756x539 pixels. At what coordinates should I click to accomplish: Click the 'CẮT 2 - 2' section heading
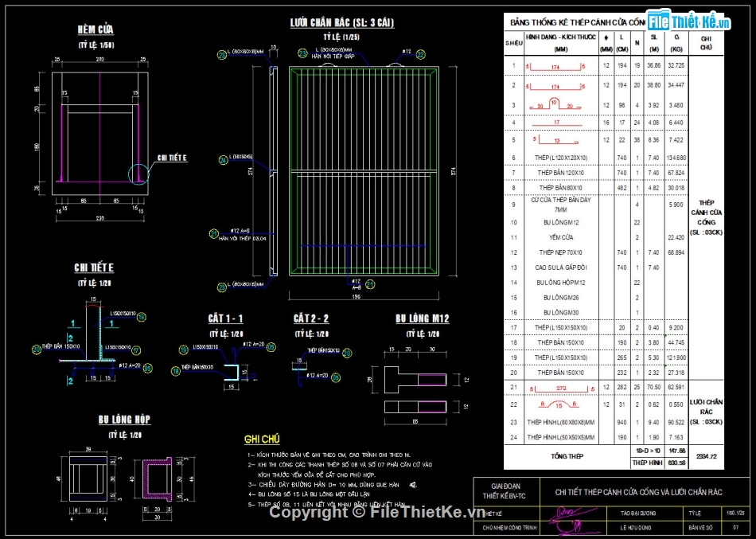311,318
